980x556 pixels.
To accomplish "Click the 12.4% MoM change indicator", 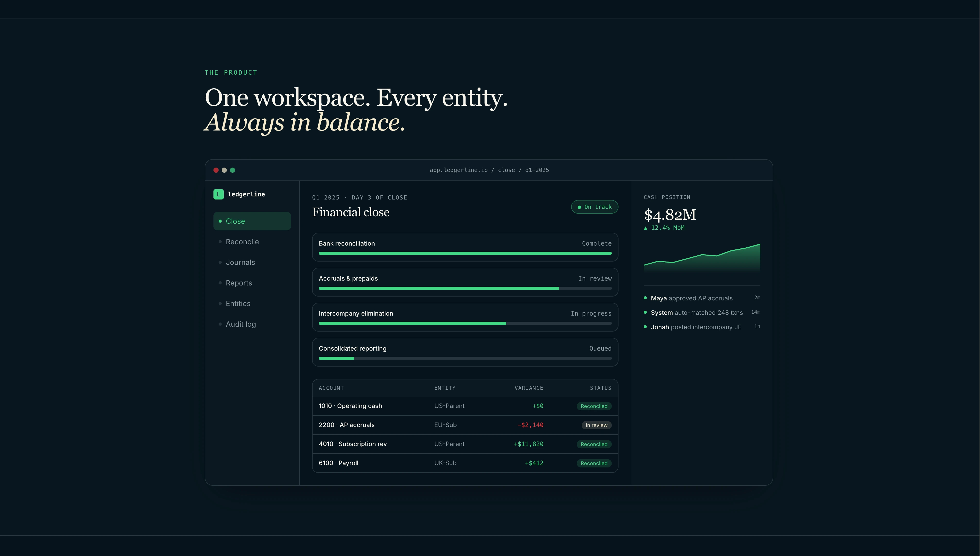I will pos(664,228).
